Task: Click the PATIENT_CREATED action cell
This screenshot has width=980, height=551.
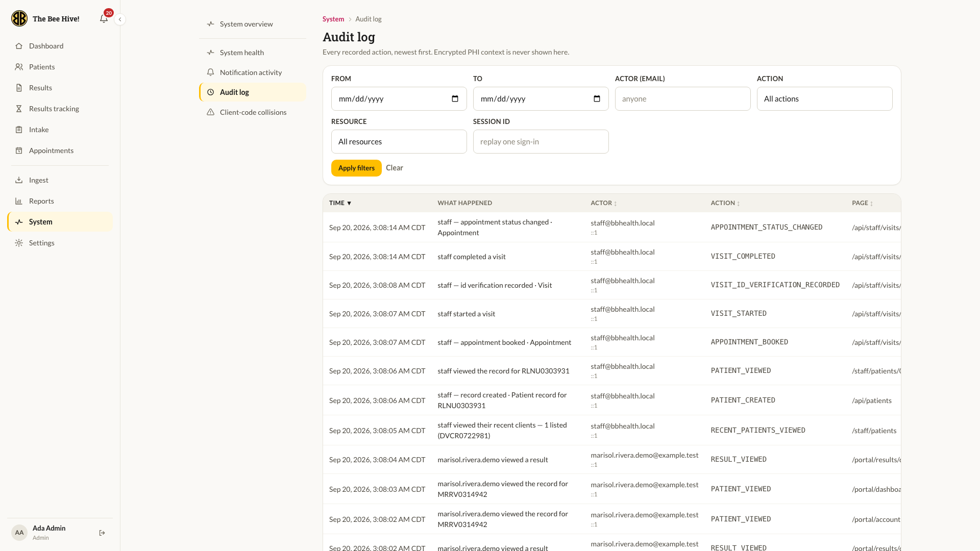Action: click(743, 400)
